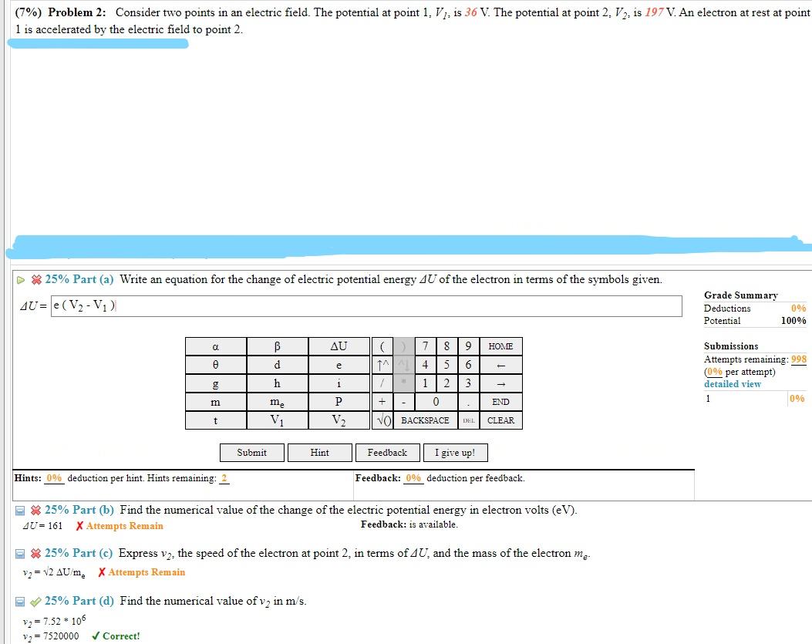Viewport: 812px width, 644px height.
Task: Select the V₂ symbol key
Action: (338, 420)
